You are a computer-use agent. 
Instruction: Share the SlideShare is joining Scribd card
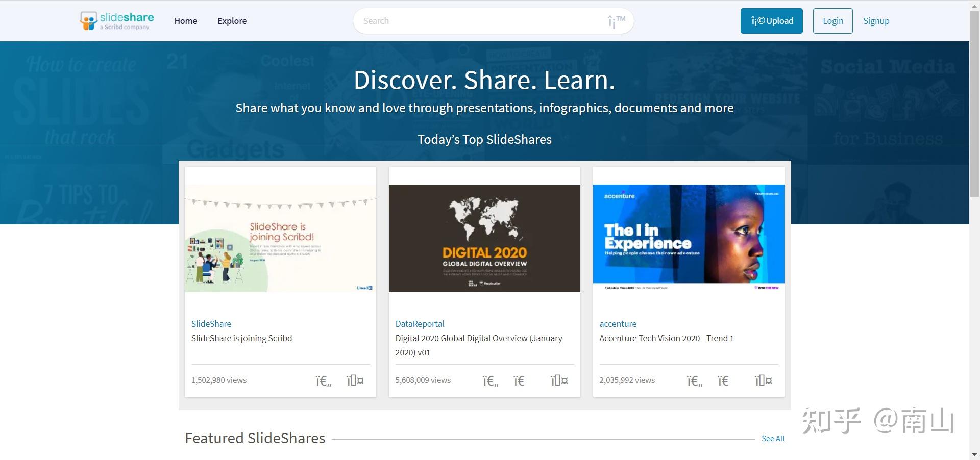(x=355, y=380)
